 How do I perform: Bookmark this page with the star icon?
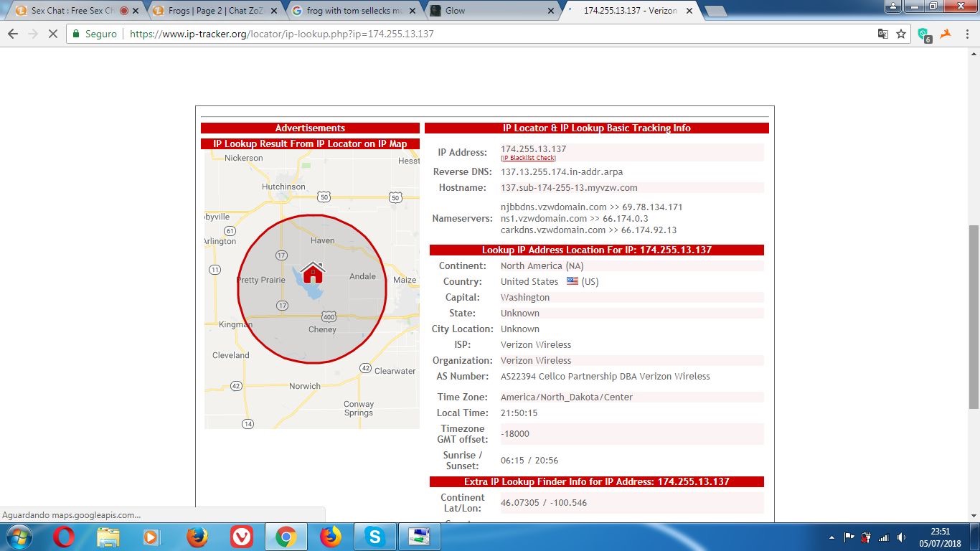click(901, 34)
